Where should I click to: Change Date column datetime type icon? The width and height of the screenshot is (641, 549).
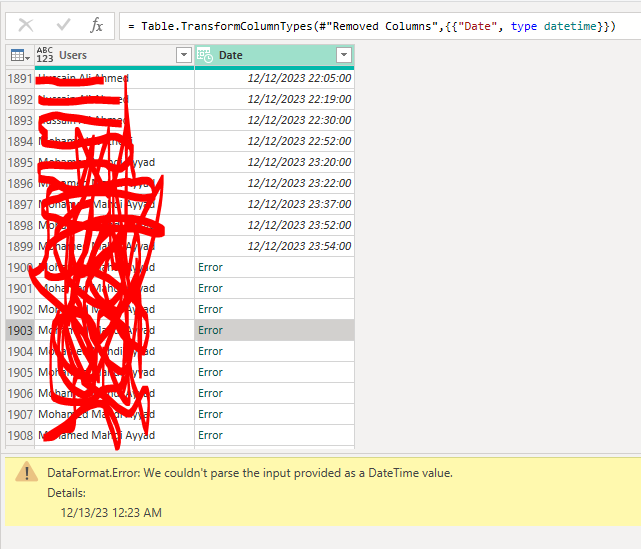205,55
